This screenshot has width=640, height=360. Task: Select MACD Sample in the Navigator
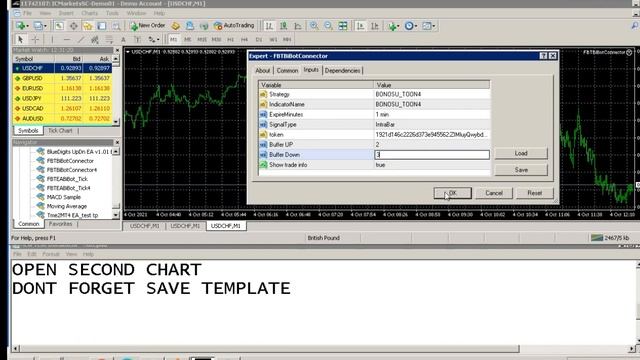point(64,197)
